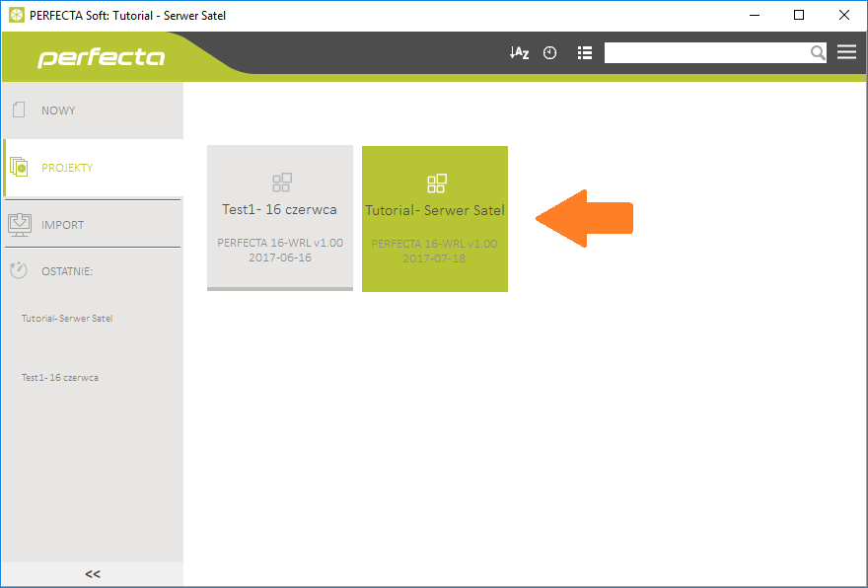The width and height of the screenshot is (868, 588).
Task: Open the Test1- 16 czerwca project tile
Action: [x=280, y=218]
